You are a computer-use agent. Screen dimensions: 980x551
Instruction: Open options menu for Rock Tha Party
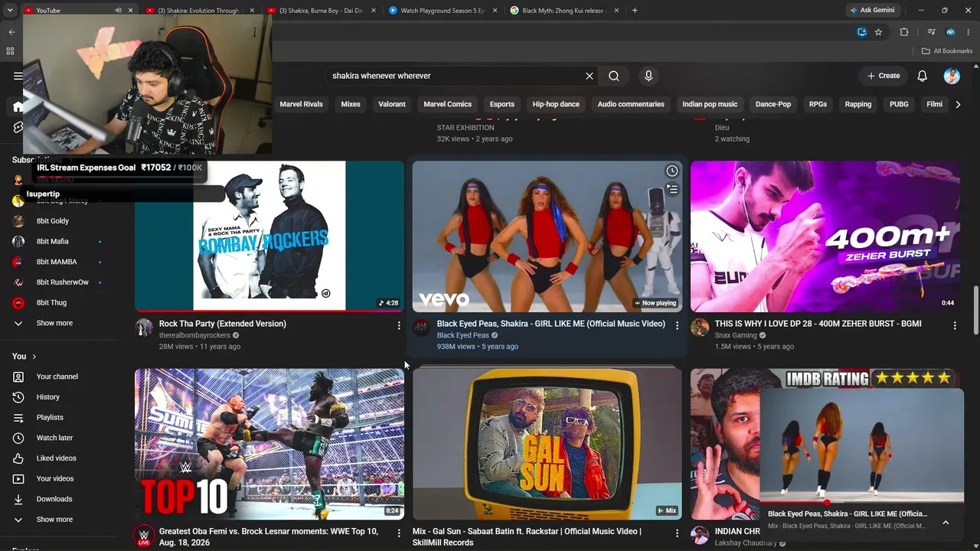pyautogui.click(x=399, y=325)
